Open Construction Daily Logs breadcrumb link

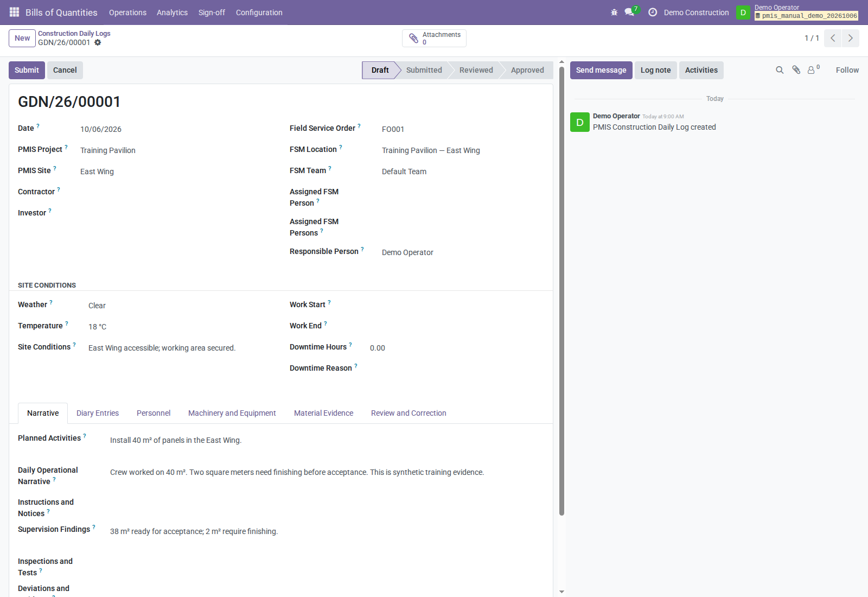pos(74,33)
